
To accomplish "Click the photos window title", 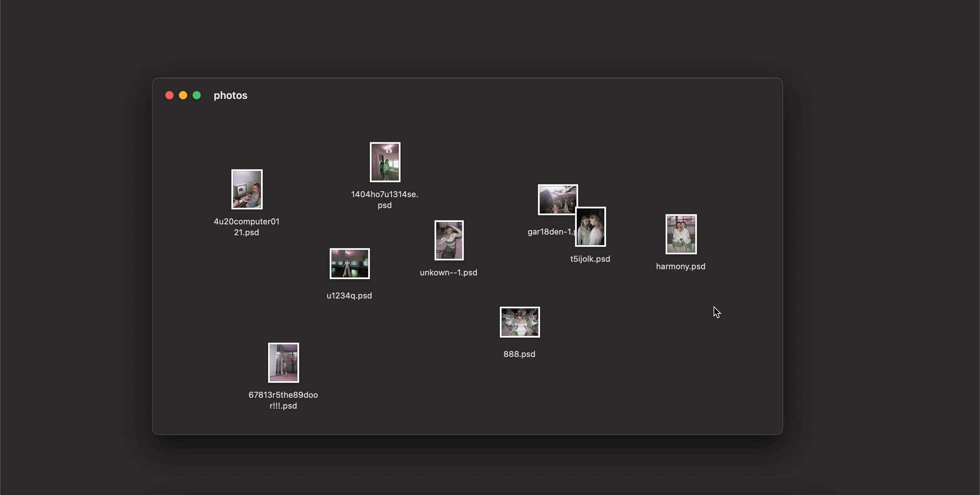I will (x=230, y=96).
